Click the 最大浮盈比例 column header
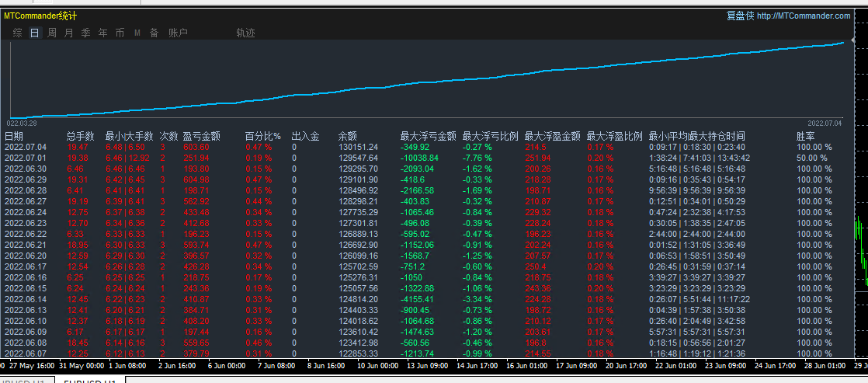Viewport: 868px width, 383px height. pyautogui.click(x=614, y=137)
